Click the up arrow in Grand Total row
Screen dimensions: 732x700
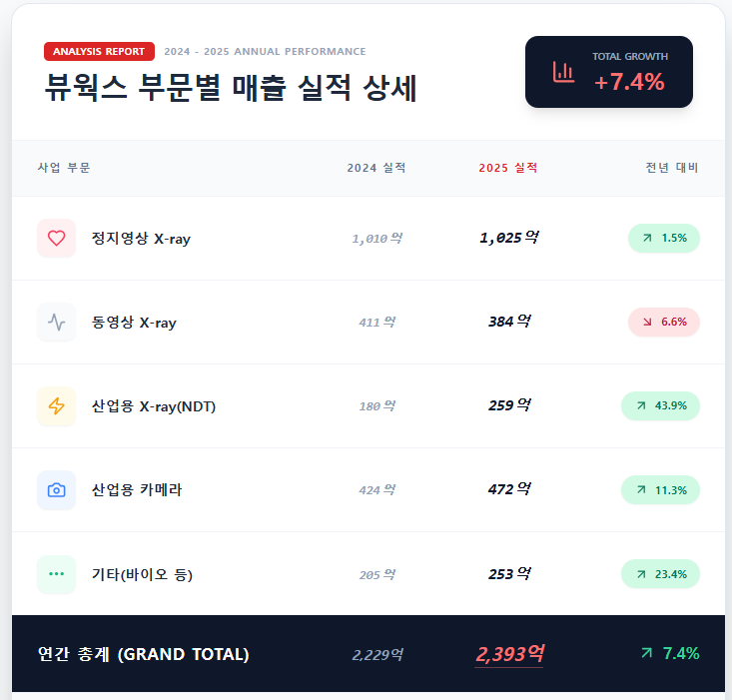tap(646, 653)
